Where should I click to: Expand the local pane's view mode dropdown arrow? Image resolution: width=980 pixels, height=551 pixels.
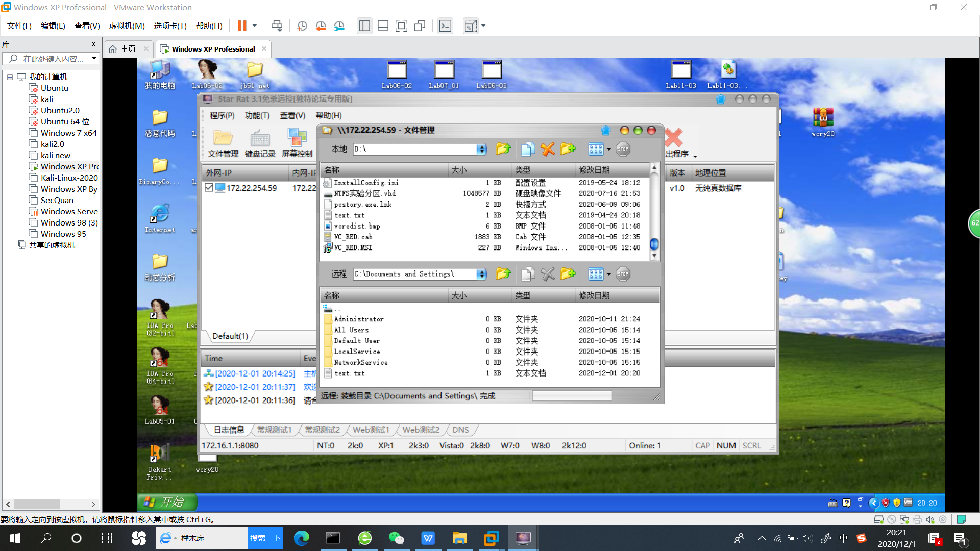click(609, 149)
